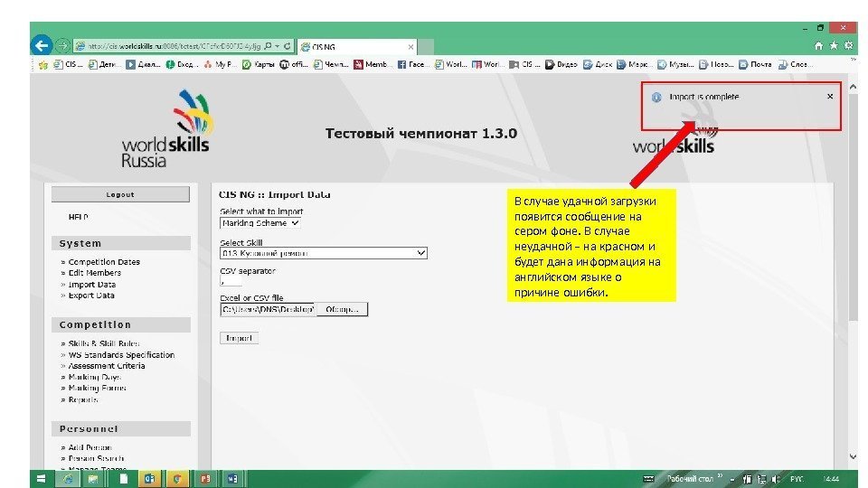The height and width of the screenshot is (488, 868).
Task: Open the Почта bookmark
Action: [x=755, y=65]
